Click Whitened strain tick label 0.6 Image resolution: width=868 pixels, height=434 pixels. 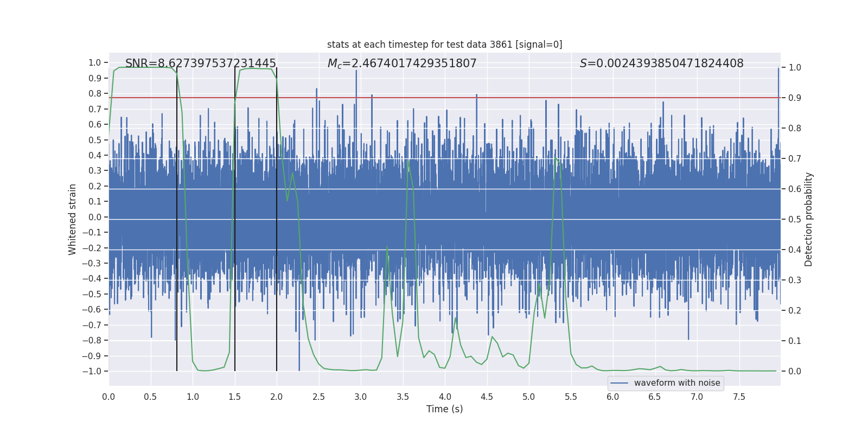pyautogui.click(x=95, y=125)
